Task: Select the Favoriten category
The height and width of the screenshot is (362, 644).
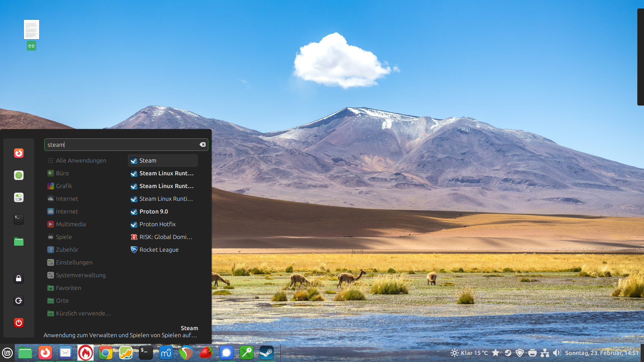Action: point(80,288)
